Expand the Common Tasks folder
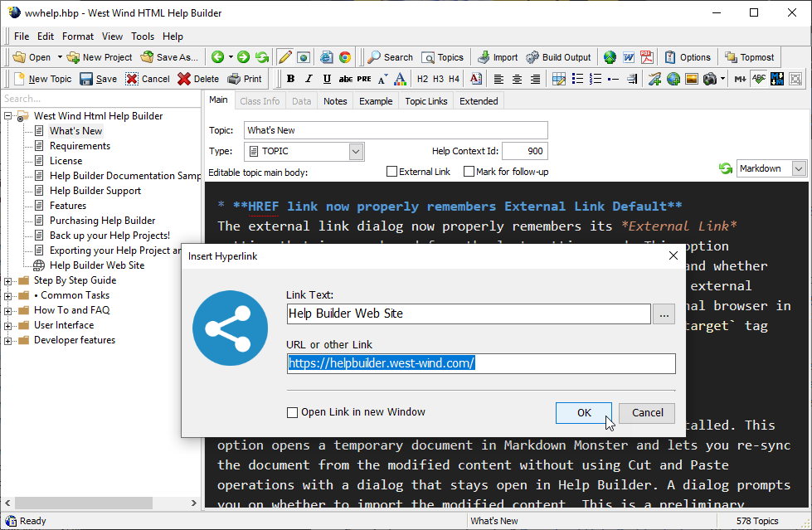The height and width of the screenshot is (530, 812). 7,296
